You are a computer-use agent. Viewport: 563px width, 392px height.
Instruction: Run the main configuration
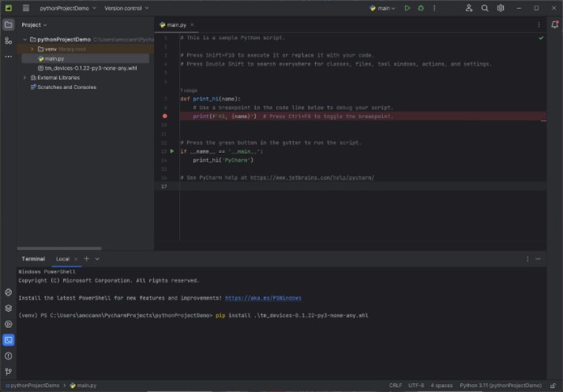407,8
